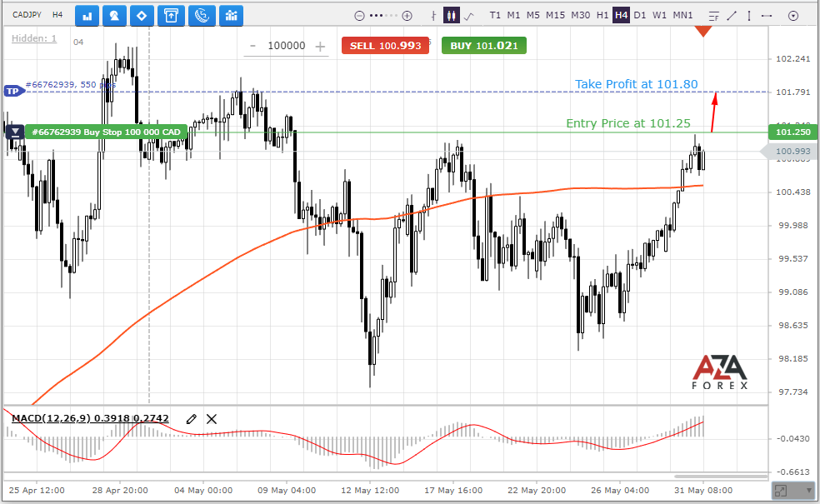Select the H1 timeframe
The height and width of the screenshot is (504, 820).
602,15
